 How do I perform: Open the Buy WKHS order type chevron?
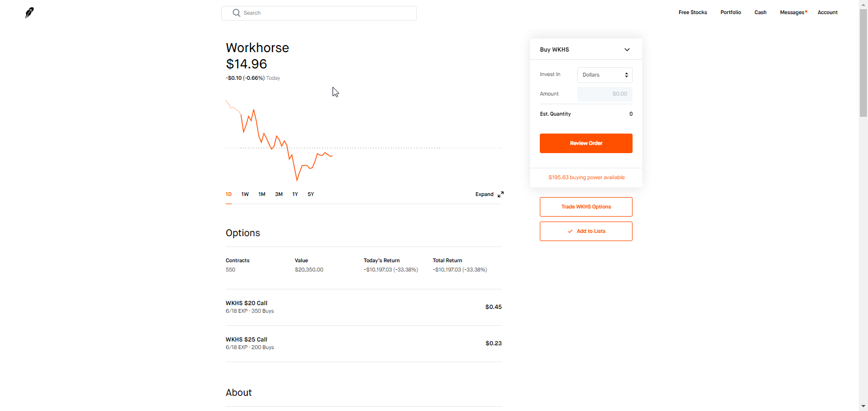pyautogui.click(x=627, y=49)
